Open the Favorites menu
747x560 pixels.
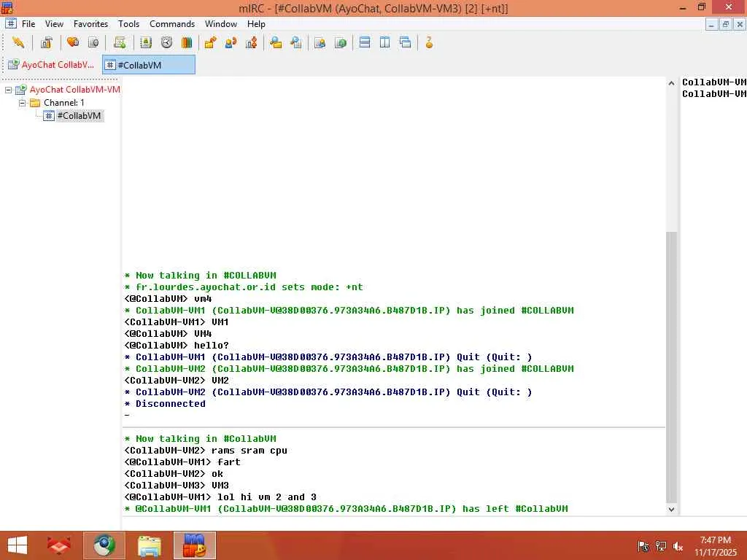click(90, 24)
